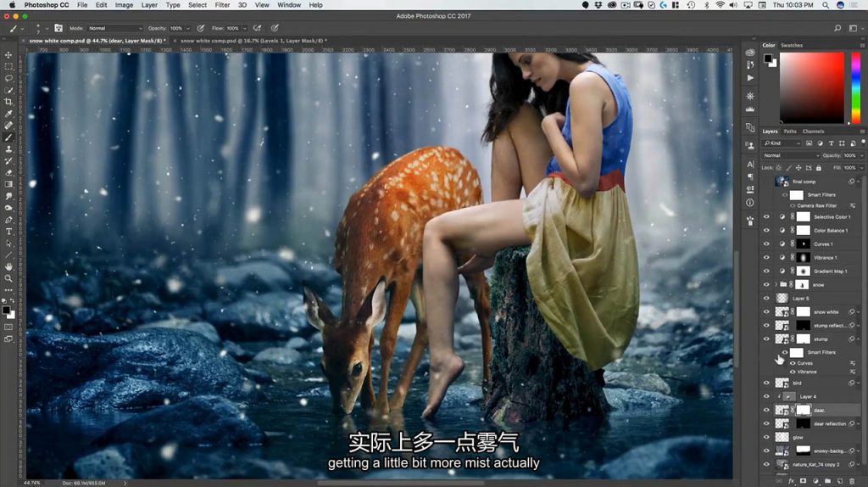Screen dimensions: 868x487
Task: Expand the snow layer group
Action: [776, 284]
